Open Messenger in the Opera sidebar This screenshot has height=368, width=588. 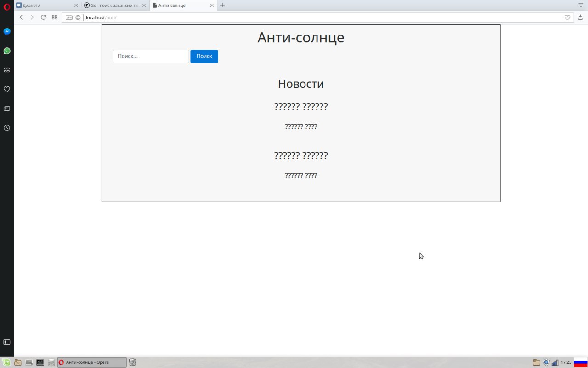pos(7,31)
